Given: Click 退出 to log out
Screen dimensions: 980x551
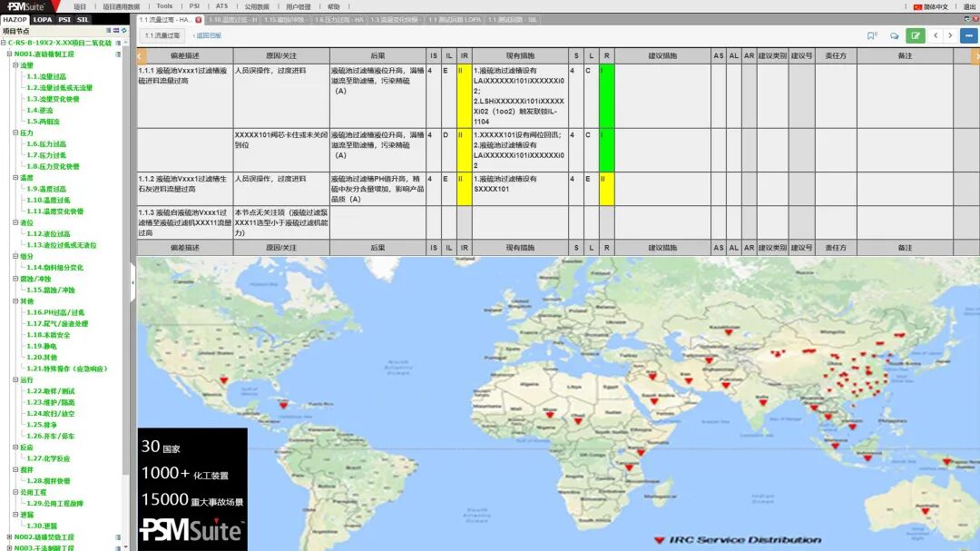Looking at the screenshot, I should [969, 7].
